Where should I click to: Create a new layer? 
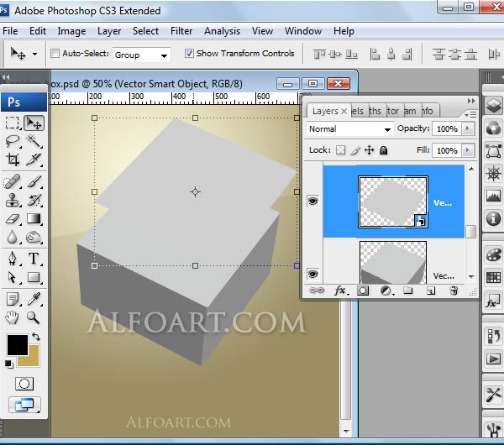431,291
